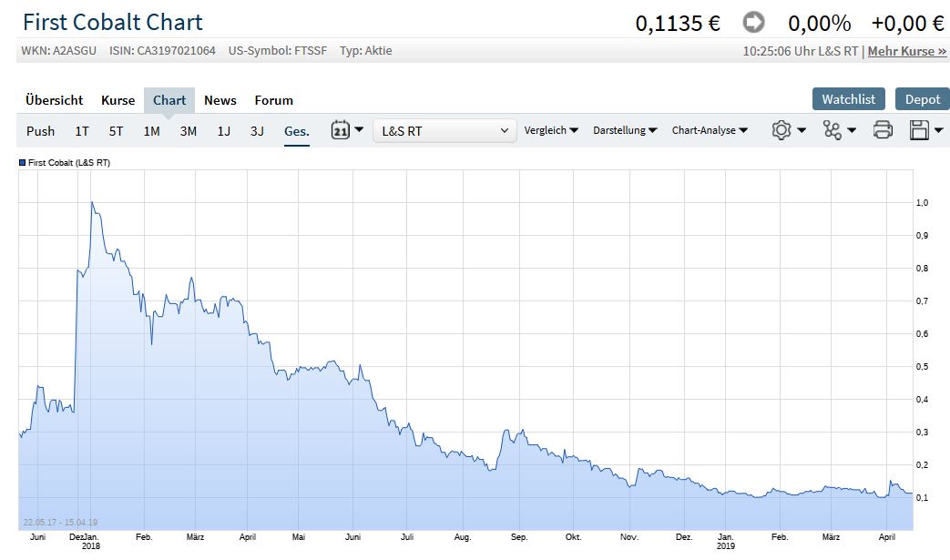Open chart settings gear icon

781,130
